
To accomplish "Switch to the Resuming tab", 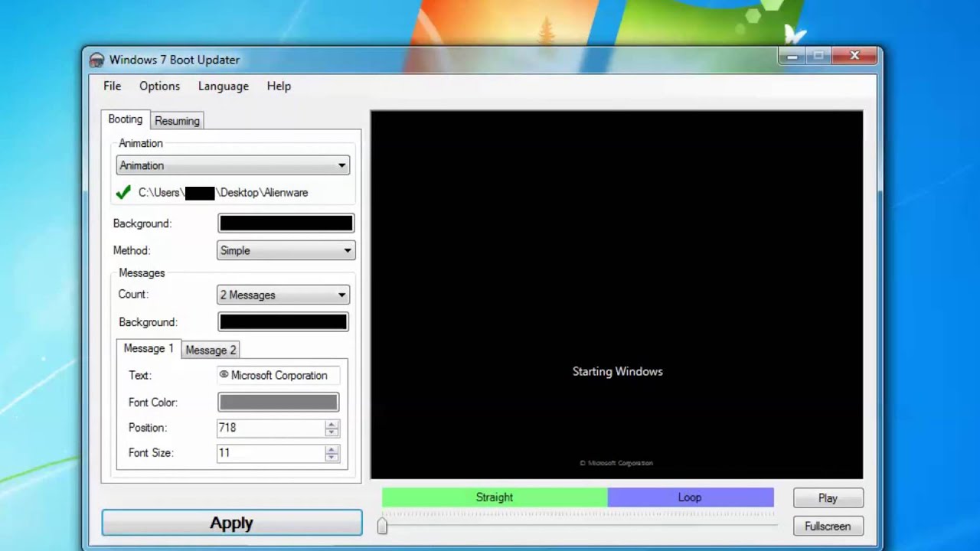I will pyautogui.click(x=177, y=121).
